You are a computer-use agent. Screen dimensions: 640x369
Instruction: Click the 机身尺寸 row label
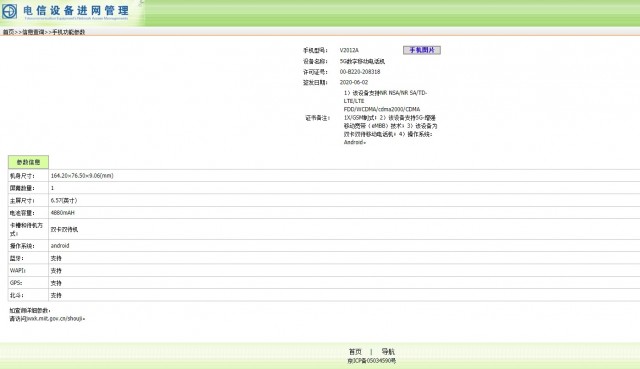(22, 176)
